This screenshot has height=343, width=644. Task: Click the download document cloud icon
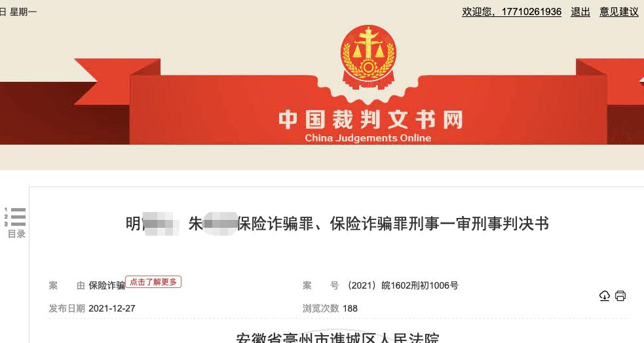[x=605, y=296]
